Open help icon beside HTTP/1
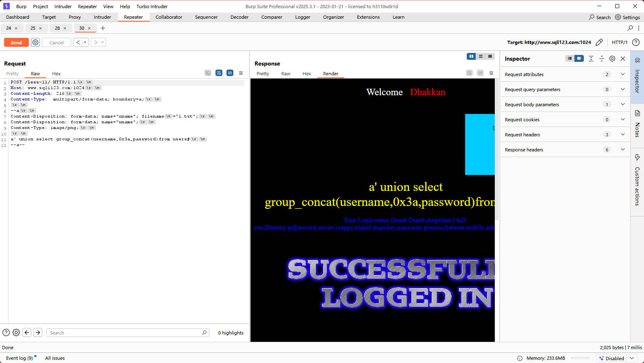The height and width of the screenshot is (363, 644). click(x=636, y=42)
